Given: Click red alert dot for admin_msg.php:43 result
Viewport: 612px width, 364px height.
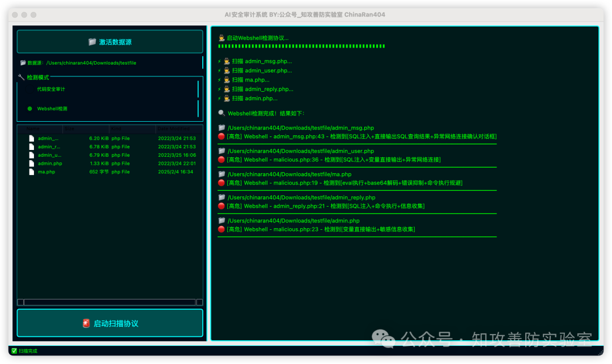Looking at the screenshot, I should (x=222, y=136).
